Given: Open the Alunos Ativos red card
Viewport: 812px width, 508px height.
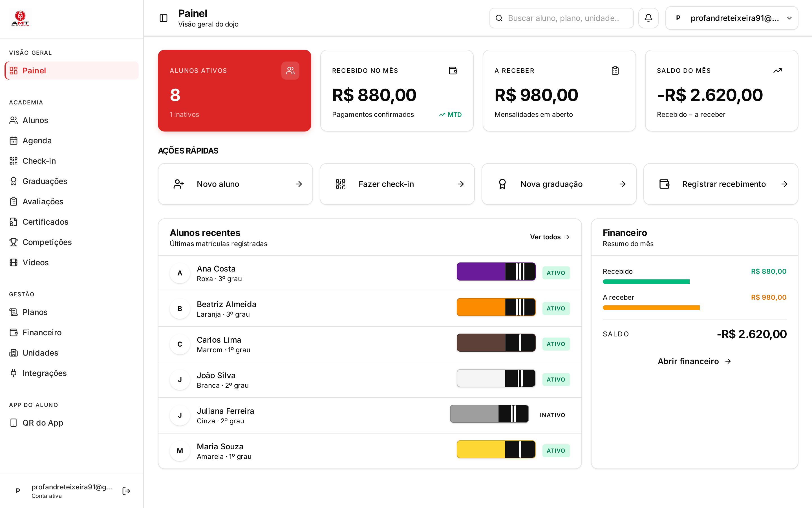Looking at the screenshot, I should (x=235, y=91).
